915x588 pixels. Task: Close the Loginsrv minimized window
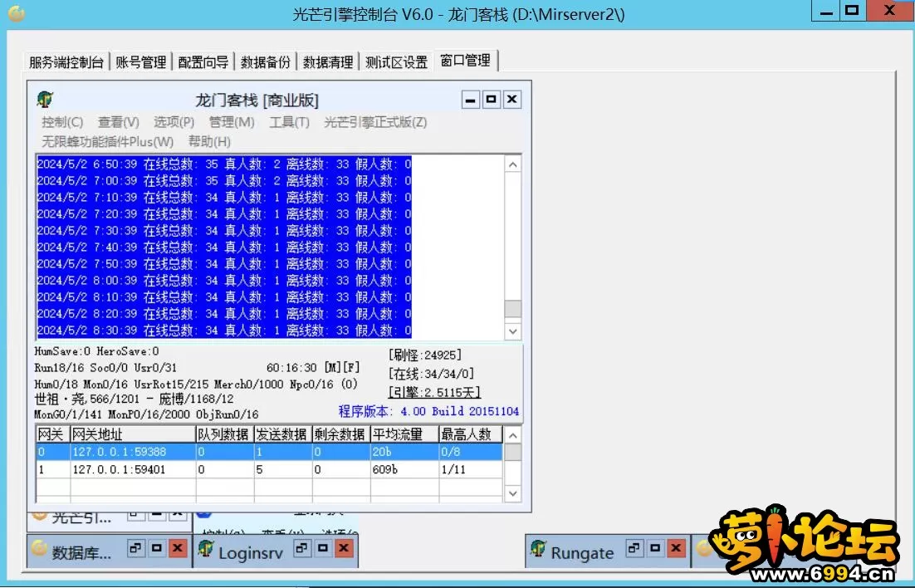click(x=344, y=548)
